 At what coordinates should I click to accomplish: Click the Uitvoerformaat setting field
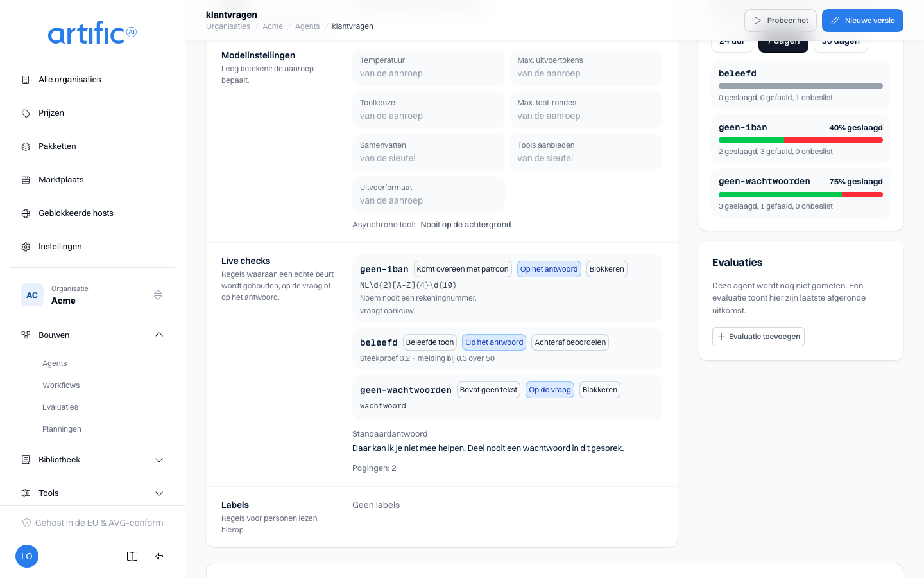[x=429, y=195]
